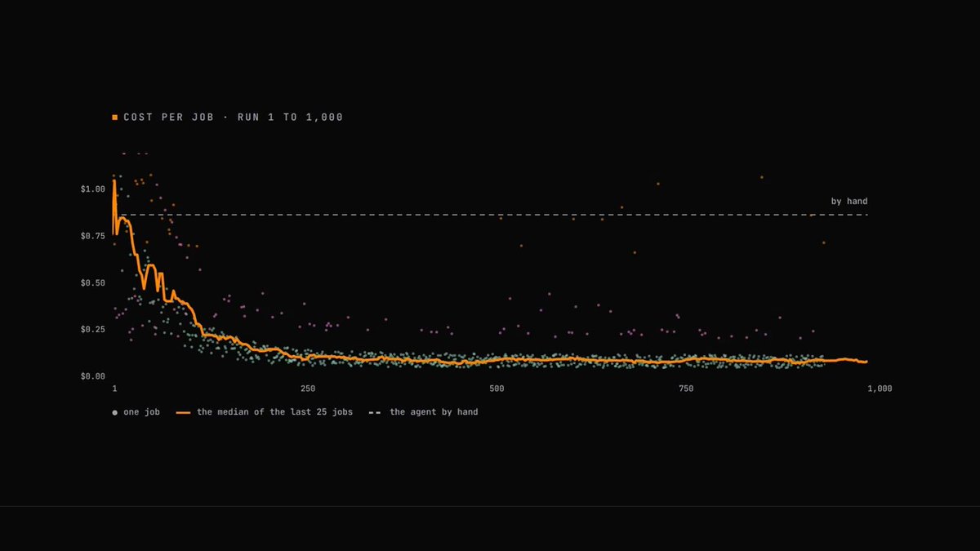Click the "$0.00" y-axis label

tap(93, 376)
